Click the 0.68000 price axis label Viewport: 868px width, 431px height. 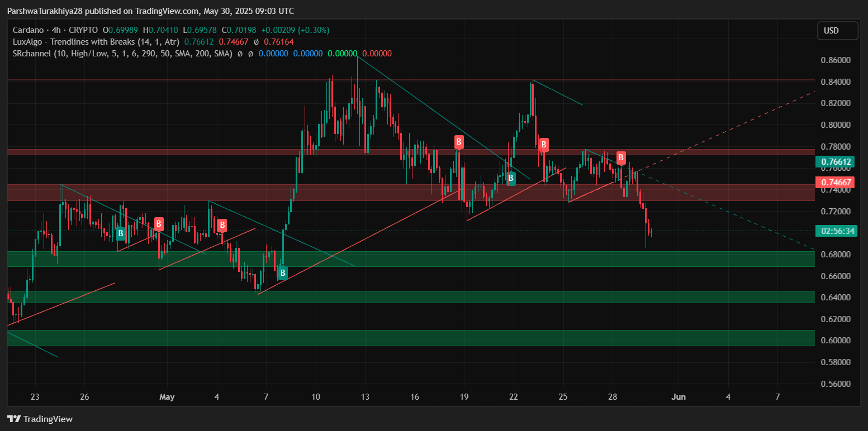pyautogui.click(x=836, y=255)
